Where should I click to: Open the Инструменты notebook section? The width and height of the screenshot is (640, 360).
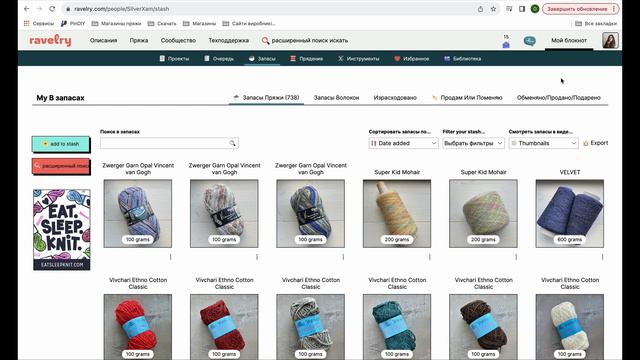(x=359, y=59)
